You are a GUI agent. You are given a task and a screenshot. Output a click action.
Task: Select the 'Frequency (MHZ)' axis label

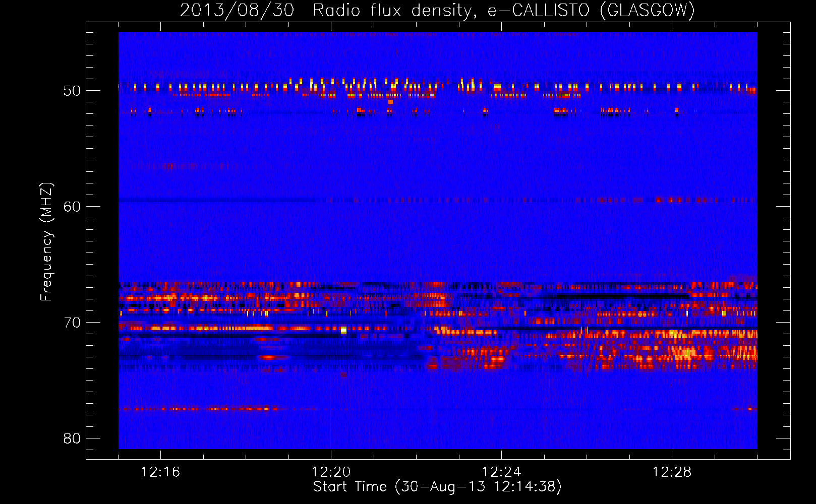click(x=46, y=242)
